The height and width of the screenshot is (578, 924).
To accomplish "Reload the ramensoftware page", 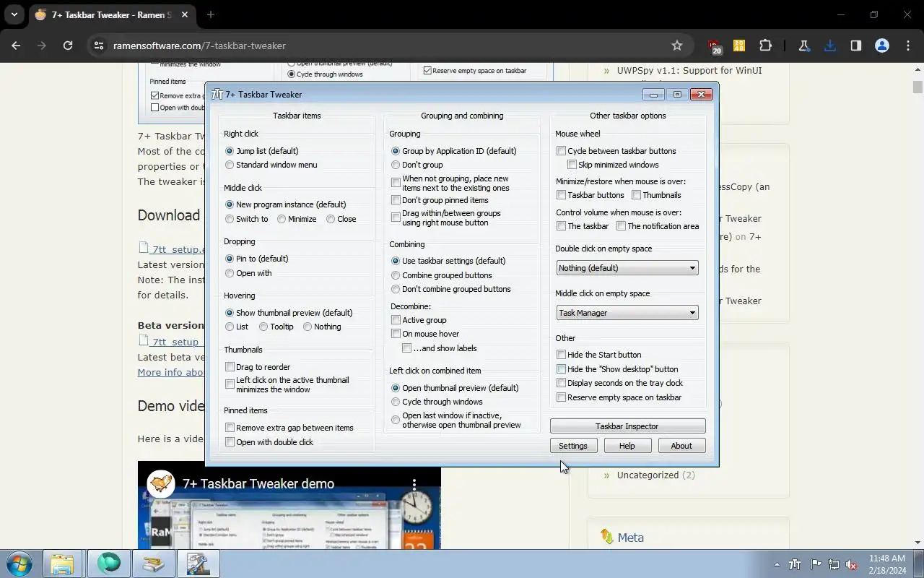I will [68, 46].
